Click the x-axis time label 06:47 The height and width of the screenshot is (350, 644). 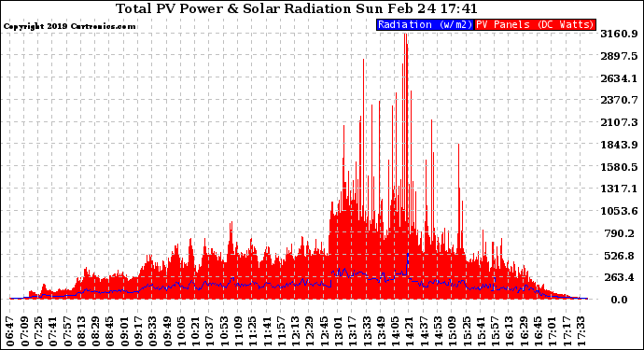click(x=10, y=331)
